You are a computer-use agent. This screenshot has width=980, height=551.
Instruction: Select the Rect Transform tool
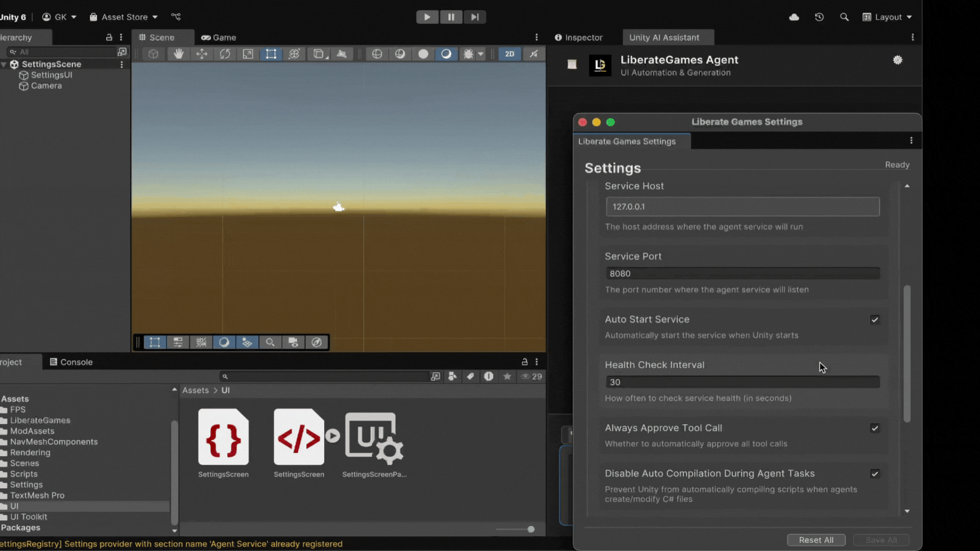(x=271, y=54)
